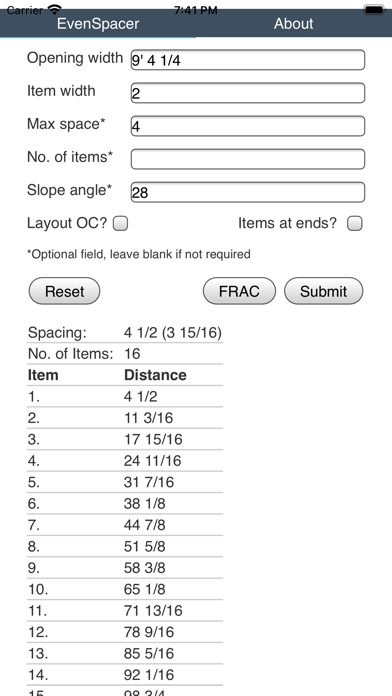This screenshot has width=392, height=696.
Task: Open the About tab
Action: pos(293,24)
